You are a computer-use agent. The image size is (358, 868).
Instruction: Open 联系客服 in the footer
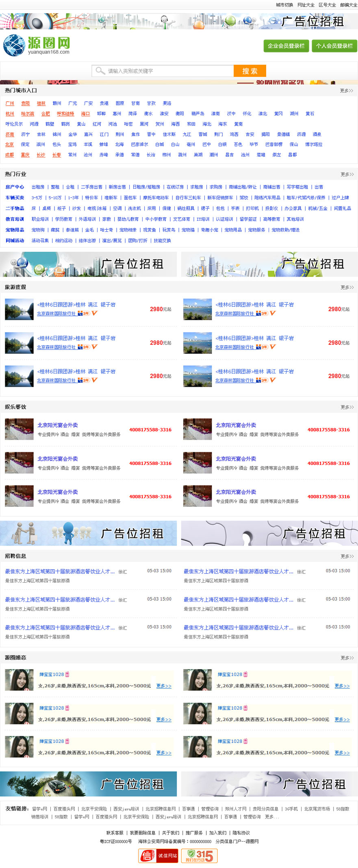tap(115, 833)
